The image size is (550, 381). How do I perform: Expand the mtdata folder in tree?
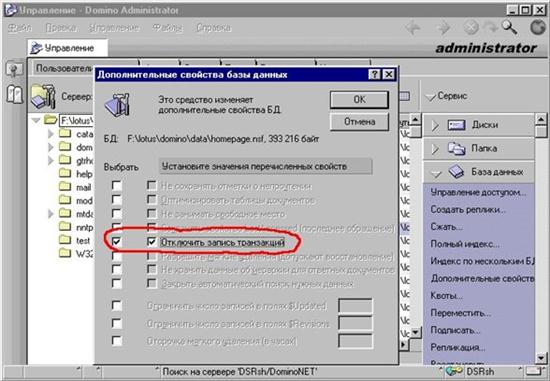coord(51,214)
